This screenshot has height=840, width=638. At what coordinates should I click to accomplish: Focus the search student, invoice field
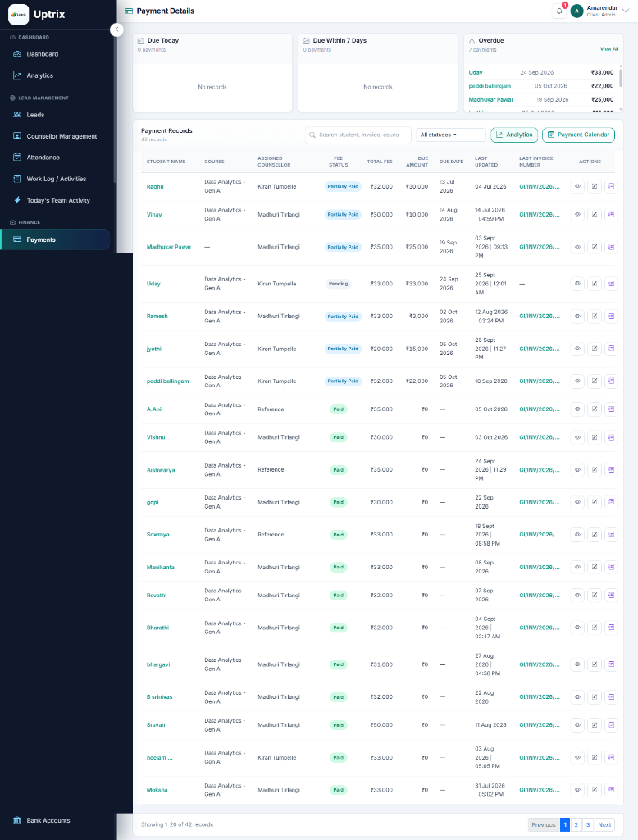(358, 135)
